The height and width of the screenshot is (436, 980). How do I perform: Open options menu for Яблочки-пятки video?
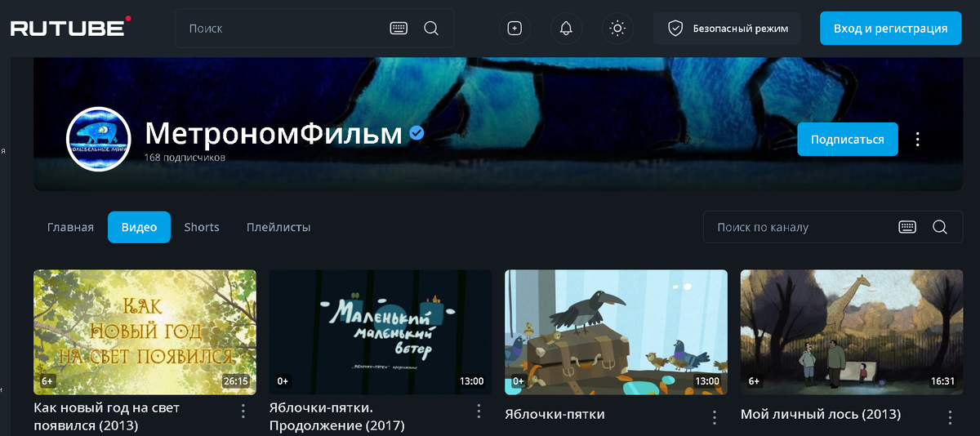click(x=715, y=417)
